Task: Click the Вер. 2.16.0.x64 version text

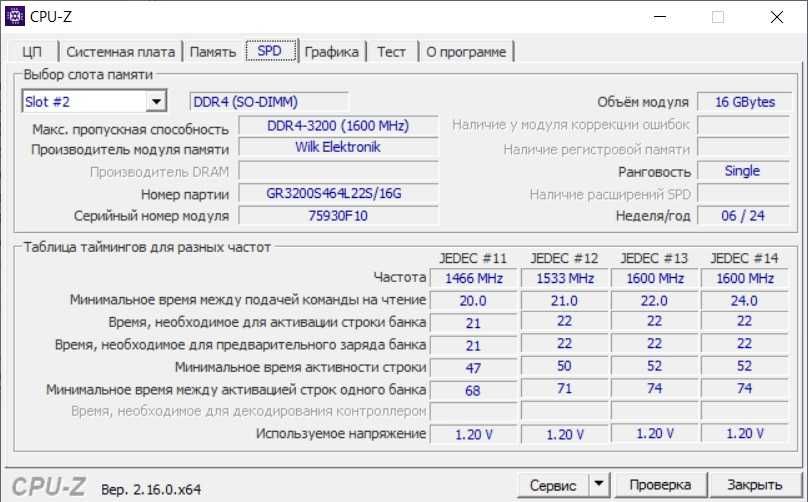Action: click(151, 489)
